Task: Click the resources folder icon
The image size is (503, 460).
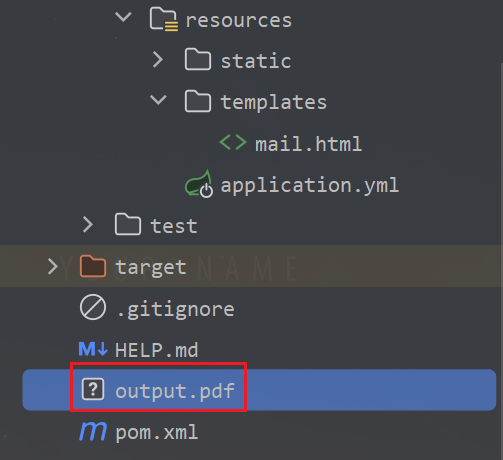Action: point(164,20)
